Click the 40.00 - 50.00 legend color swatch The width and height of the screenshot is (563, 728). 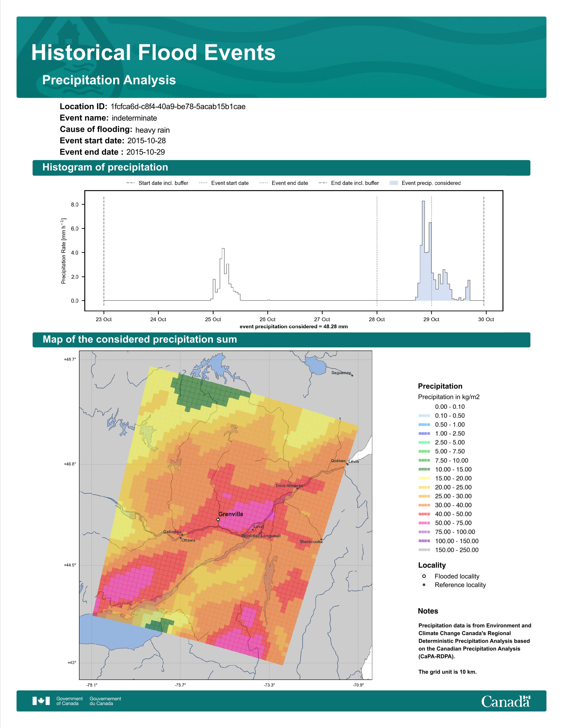pyautogui.click(x=424, y=514)
